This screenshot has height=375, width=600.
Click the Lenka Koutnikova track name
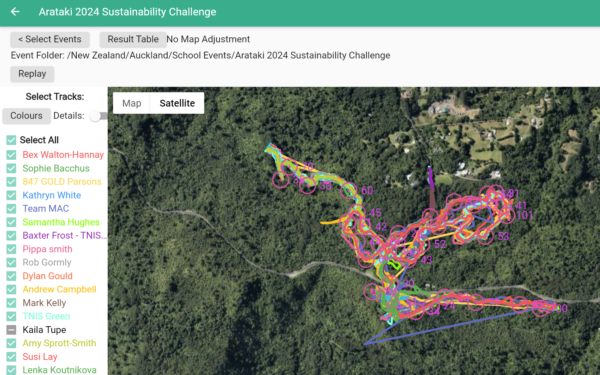(x=59, y=370)
